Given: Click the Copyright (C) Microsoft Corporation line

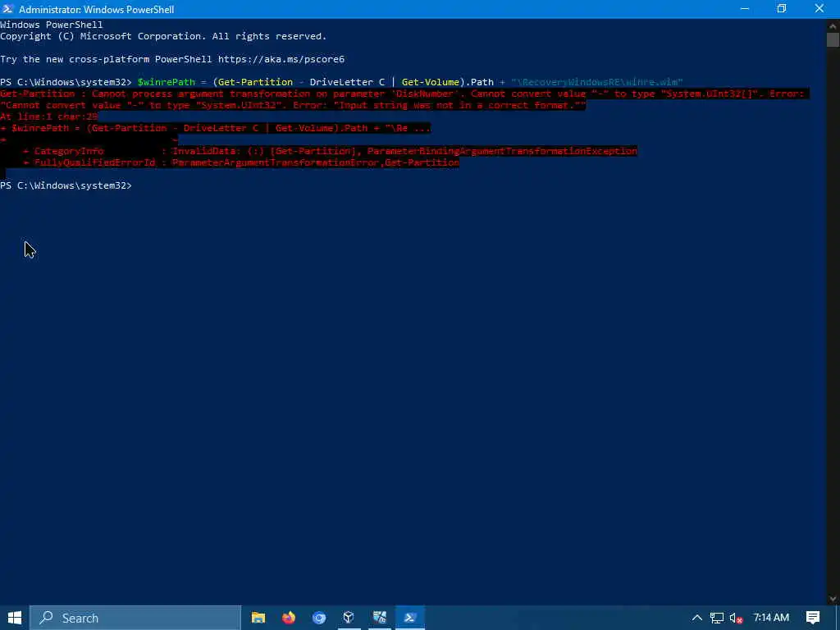Looking at the screenshot, I should (163, 36).
